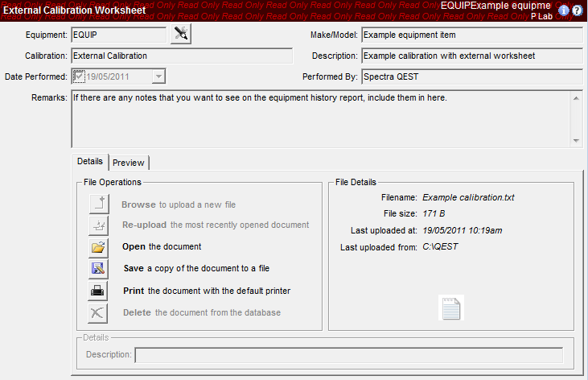Open help via the question mark icon
The width and height of the screenshot is (588, 380).
[577, 10]
